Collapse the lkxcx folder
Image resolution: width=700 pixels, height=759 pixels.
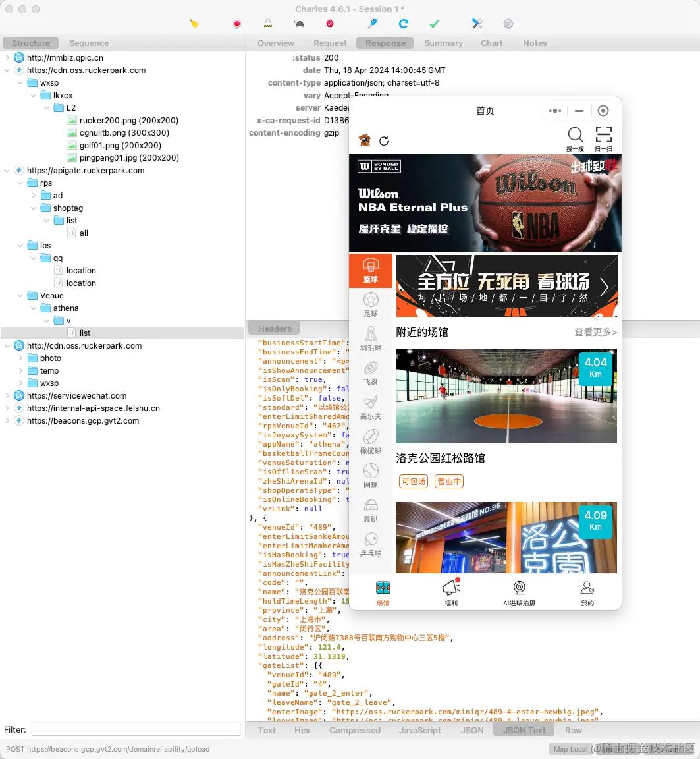click(x=34, y=96)
